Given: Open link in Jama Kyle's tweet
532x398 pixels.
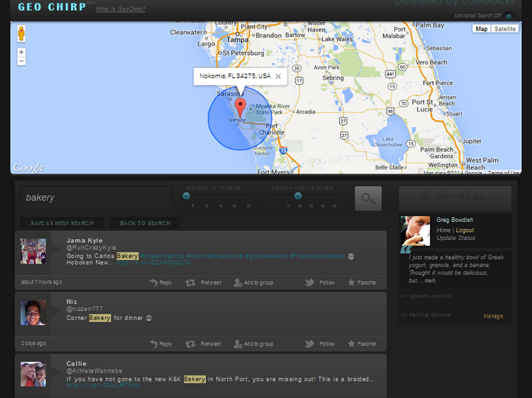Looking at the screenshot, I should [x=154, y=262].
